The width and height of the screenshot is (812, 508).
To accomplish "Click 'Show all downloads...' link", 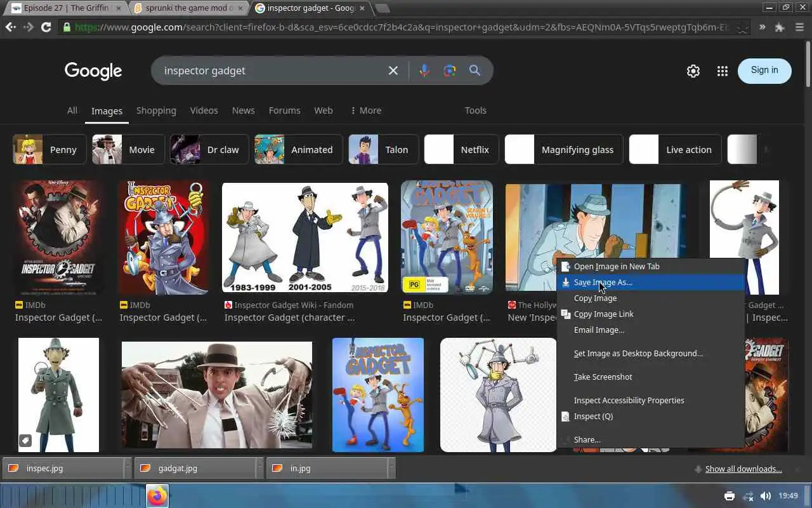I will (743, 469).
